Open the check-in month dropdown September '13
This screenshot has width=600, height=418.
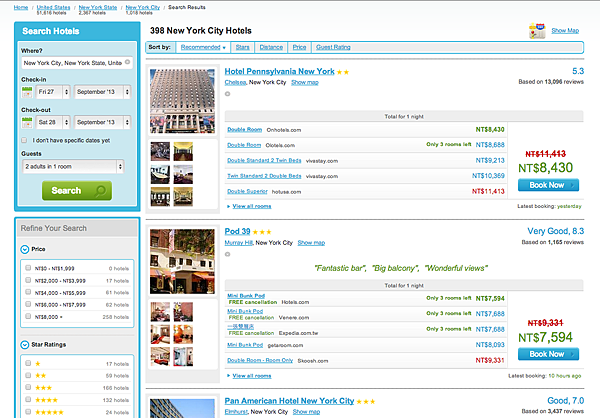click(103, 92)
